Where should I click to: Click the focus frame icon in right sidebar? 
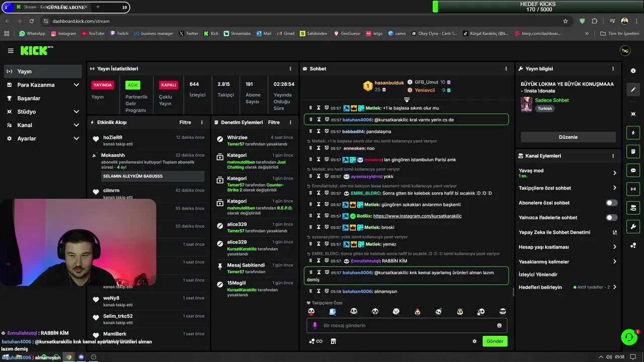pyautogui.click(x=633, y=114)
